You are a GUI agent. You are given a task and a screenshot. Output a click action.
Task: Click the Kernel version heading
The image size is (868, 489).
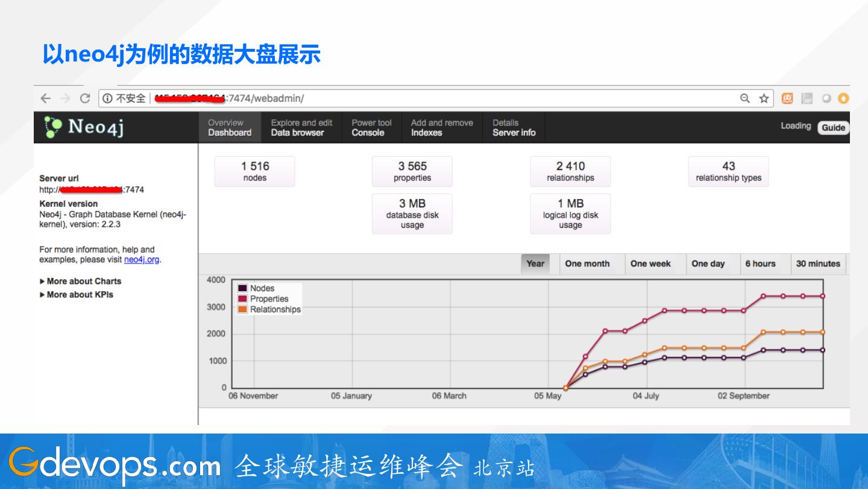pyautogui.click(x=68, y=204)
